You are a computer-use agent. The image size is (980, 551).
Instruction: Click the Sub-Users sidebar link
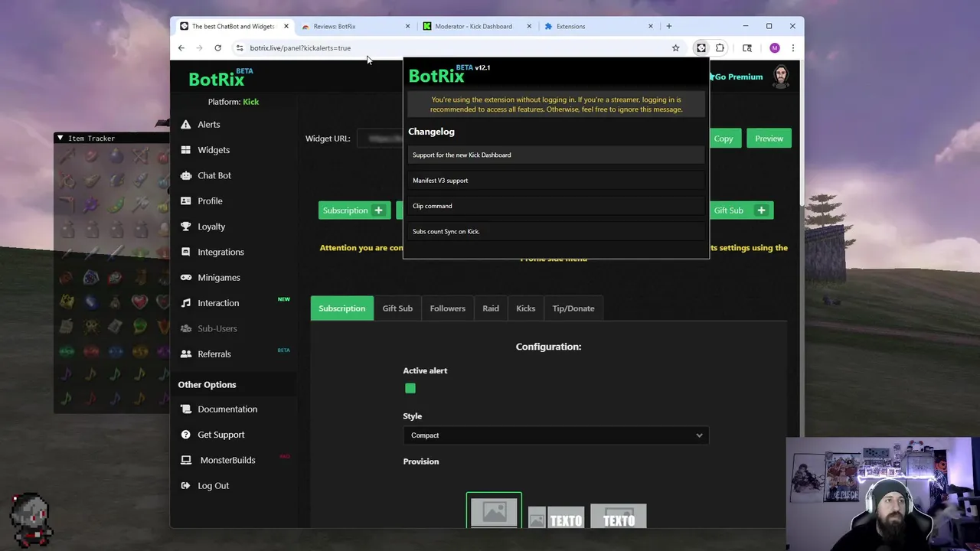217,328
